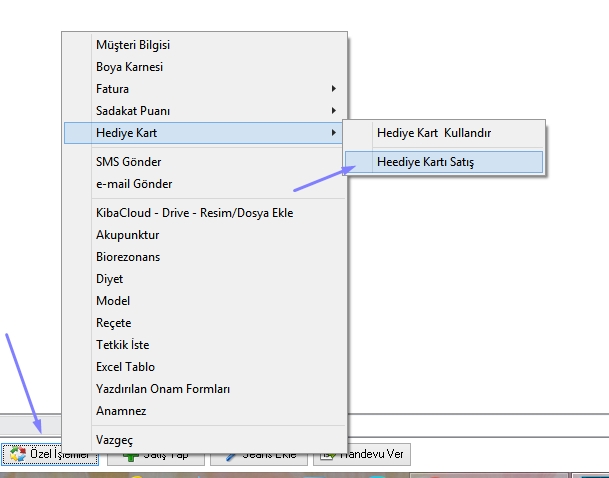Viewport: 609px width, 478px height.
Task: Open KibaCloud - Drive - Resim/Dosya Ekle
Action: [x=194, y=213]
